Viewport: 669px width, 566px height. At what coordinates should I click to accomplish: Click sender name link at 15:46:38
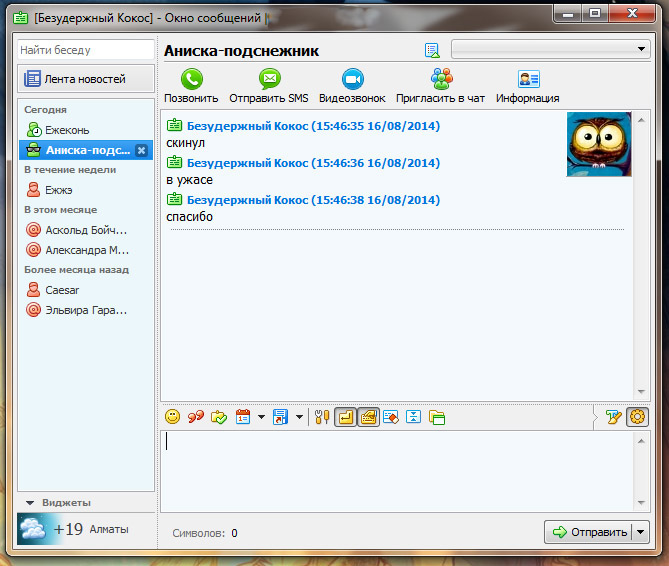[313, 200]
